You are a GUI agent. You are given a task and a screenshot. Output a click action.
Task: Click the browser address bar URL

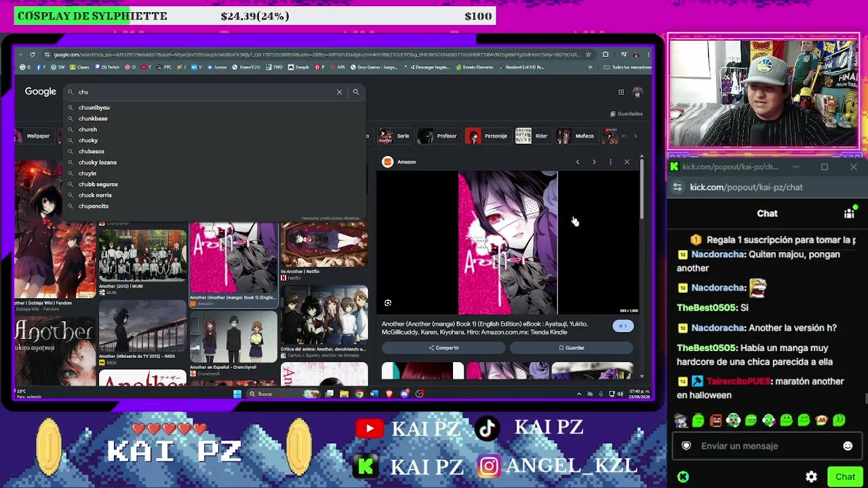(x=317, y=55)
